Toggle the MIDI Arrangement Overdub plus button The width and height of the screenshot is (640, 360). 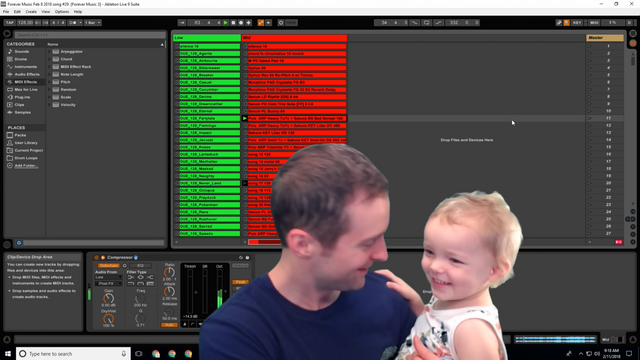249,23
